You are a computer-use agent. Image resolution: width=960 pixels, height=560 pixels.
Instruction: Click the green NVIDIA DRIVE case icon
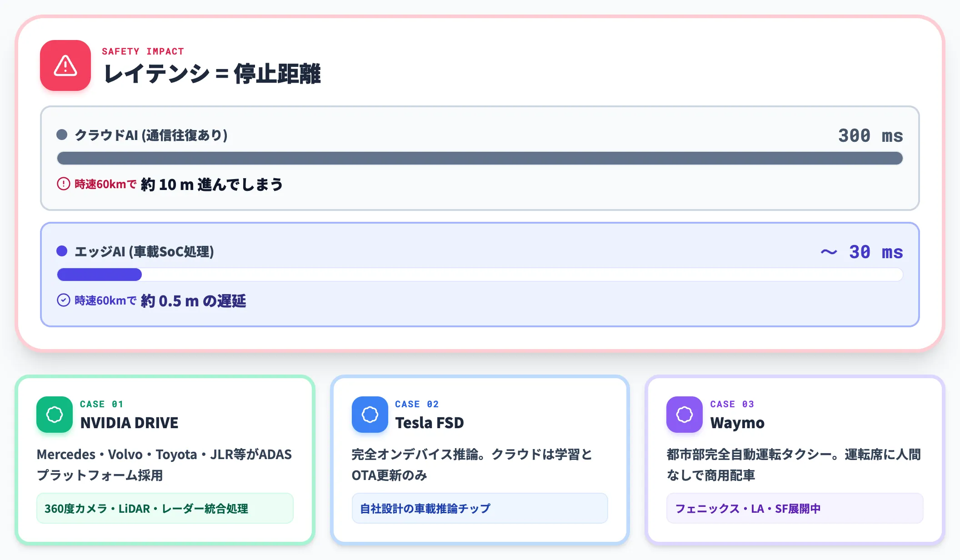pyautogui.click(x=55, y=415)
